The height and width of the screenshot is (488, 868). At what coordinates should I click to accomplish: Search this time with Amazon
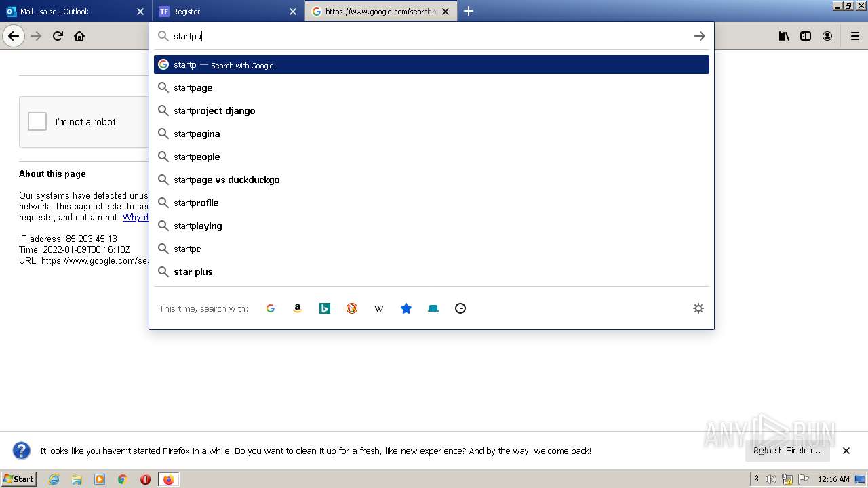point(298,308)
